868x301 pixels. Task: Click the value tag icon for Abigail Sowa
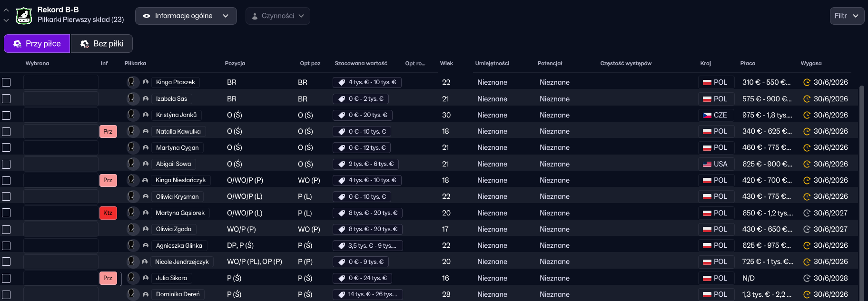(342, 164)
